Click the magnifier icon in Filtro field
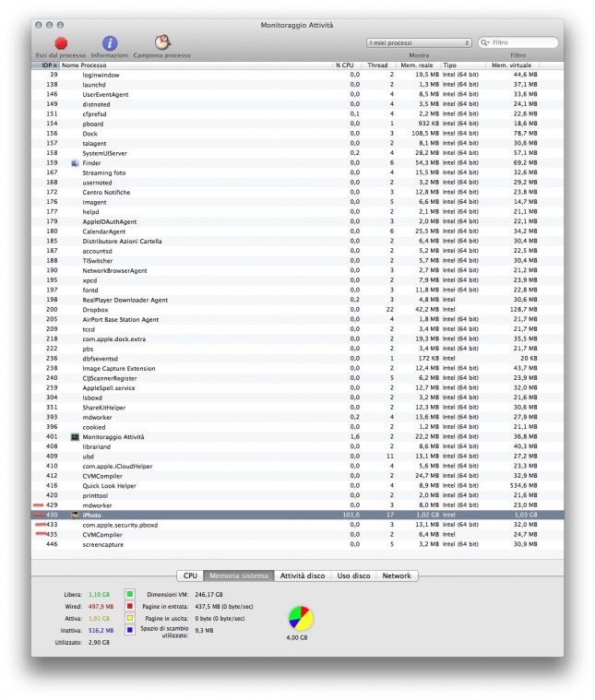Screen dimensions: 595x700 [484, 42]
